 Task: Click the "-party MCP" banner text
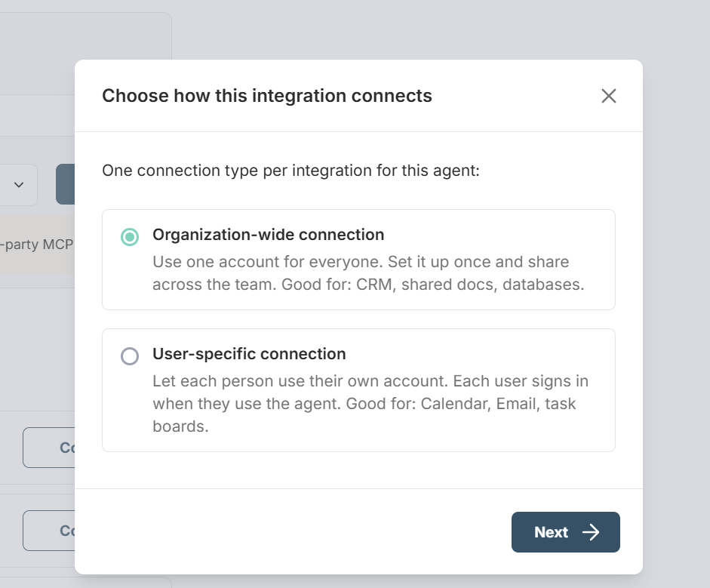(38, 245)
